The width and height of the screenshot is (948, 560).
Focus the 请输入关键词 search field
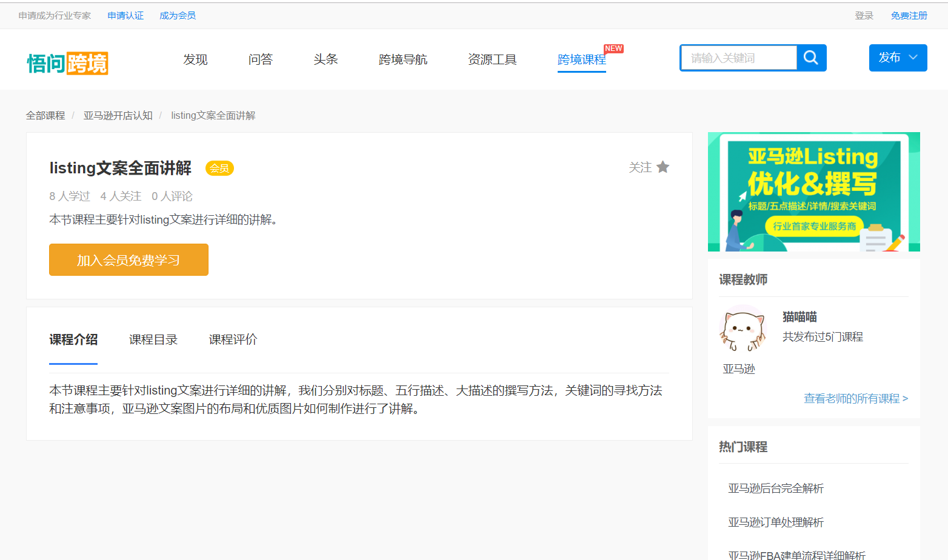pyautogui.click(x=739, y=58)
